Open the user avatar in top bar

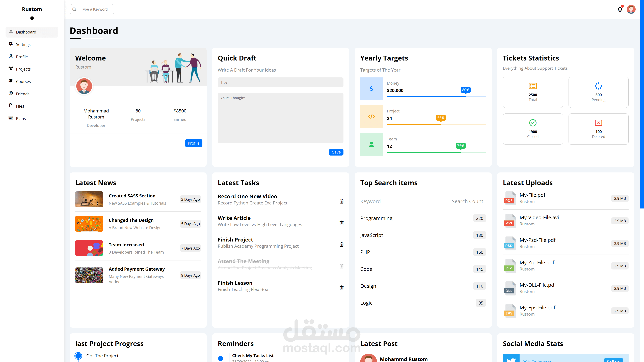pos(631,9)
